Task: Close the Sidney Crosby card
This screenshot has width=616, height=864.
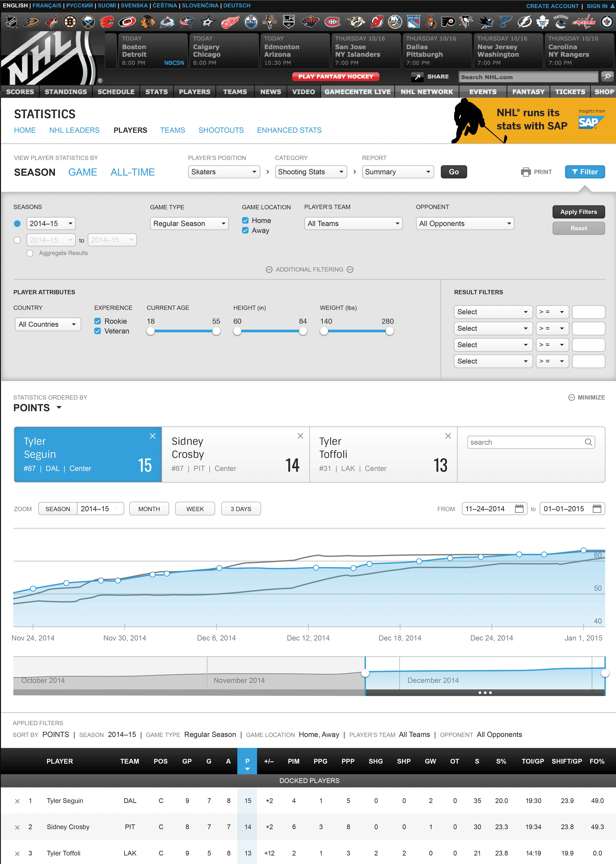Action: (x=300, y=436)
